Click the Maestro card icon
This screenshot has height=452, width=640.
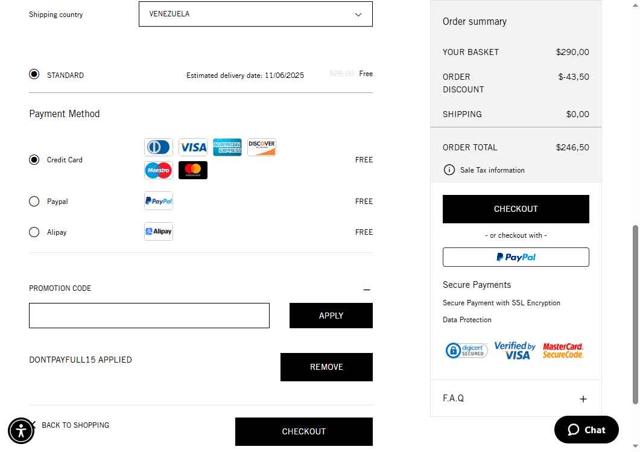158,170
